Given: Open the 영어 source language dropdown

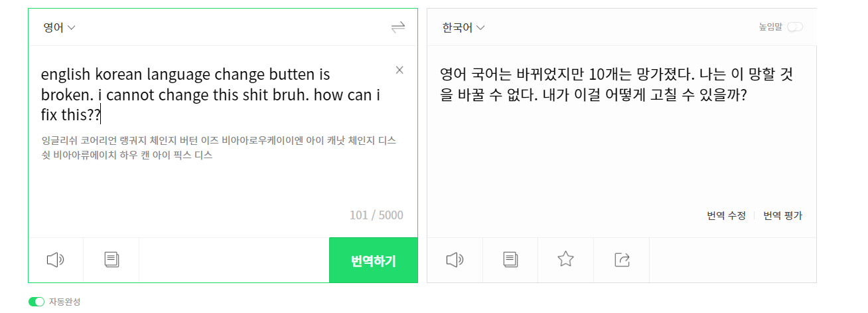Looking at the screenshot, I should point(59,27).
